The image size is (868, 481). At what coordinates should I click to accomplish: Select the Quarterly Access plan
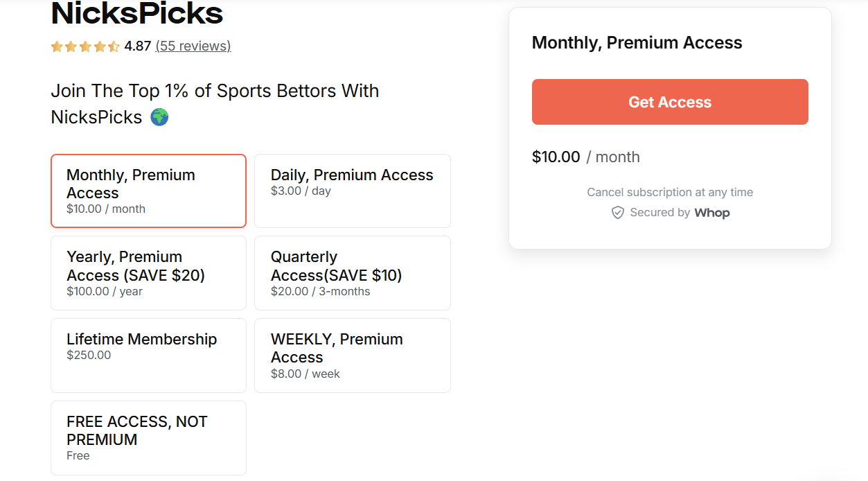(352, 272)
